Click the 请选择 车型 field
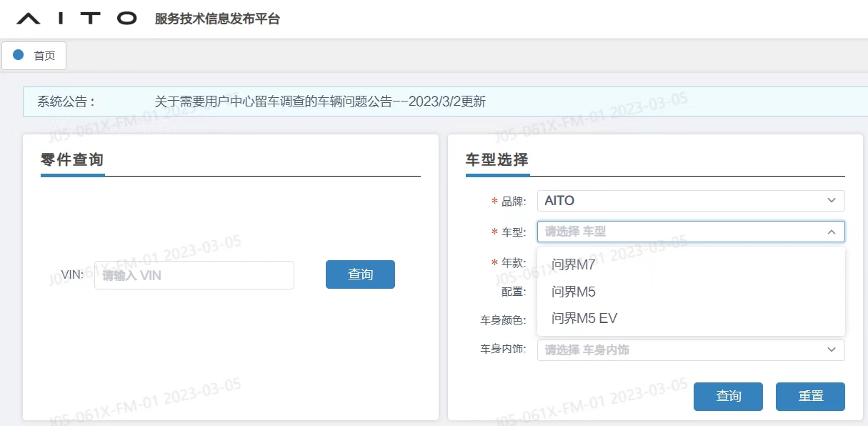The height and width of the screenshot is (426, 868). click(679, 232)
